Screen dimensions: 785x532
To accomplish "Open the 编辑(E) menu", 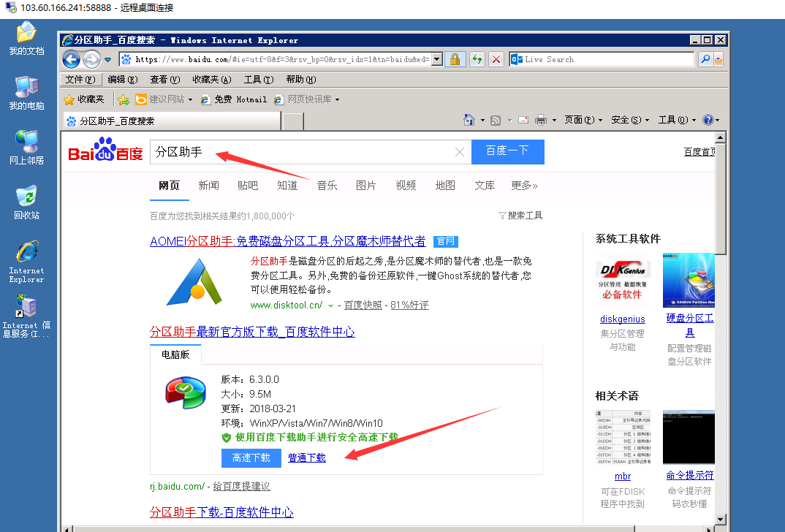I will (x=123, y=80).
